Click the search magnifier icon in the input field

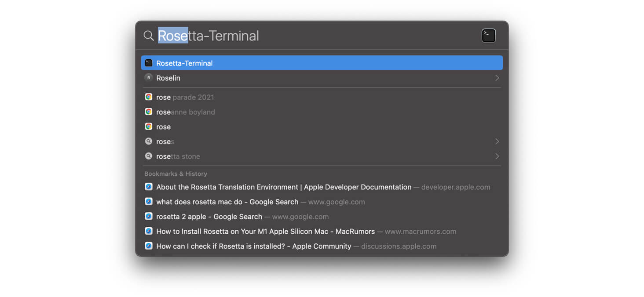click(x=148, y=36)
